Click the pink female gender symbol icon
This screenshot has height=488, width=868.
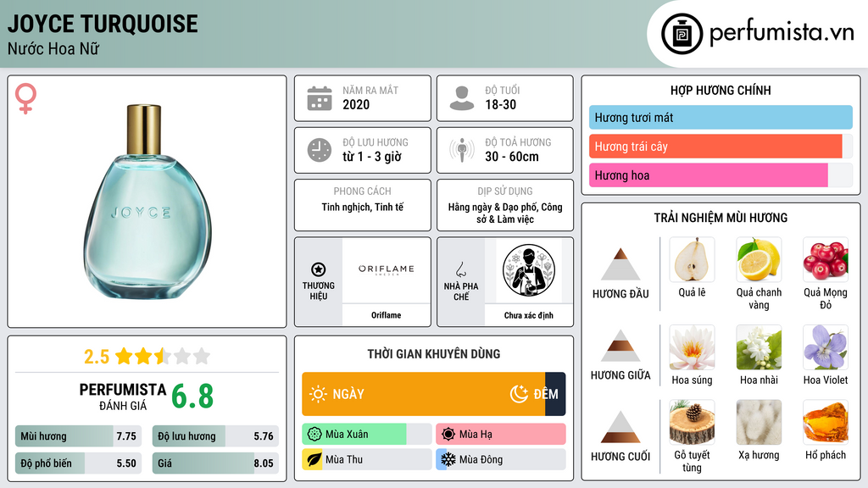(x=25, y=98)
